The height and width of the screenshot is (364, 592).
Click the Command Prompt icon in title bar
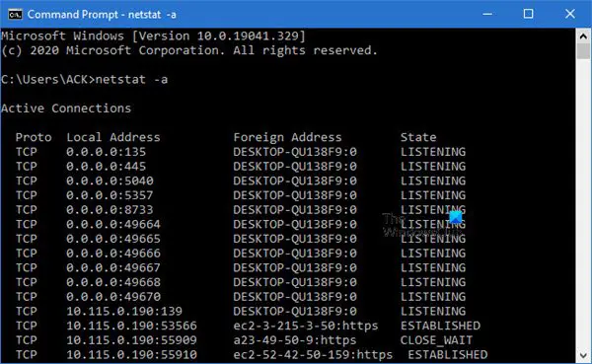pos(15,15)
